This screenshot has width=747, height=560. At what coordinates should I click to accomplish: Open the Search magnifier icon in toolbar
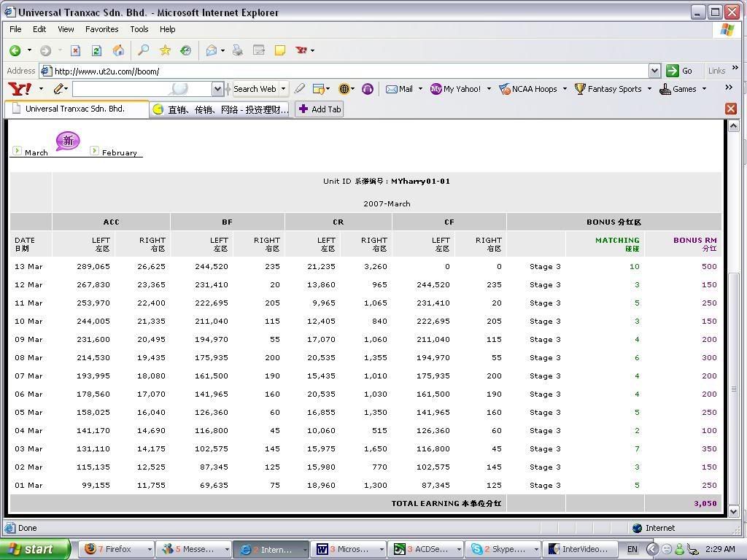click(143, 50)
